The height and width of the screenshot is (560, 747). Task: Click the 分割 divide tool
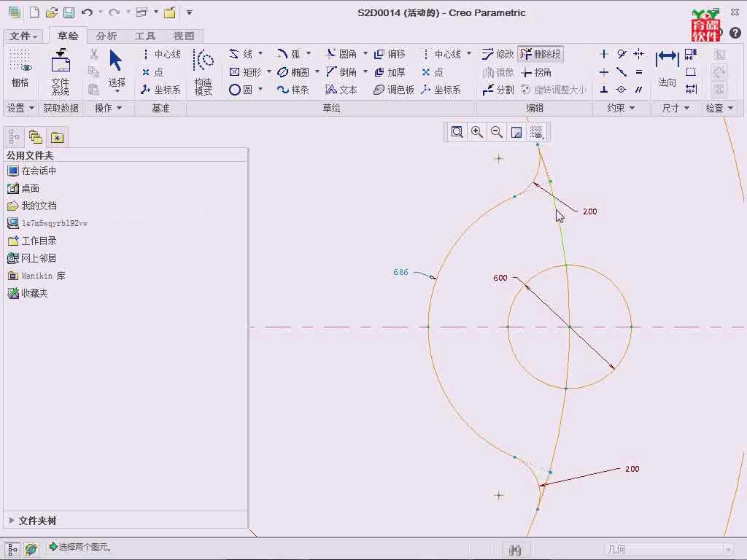tap(498, 90)
